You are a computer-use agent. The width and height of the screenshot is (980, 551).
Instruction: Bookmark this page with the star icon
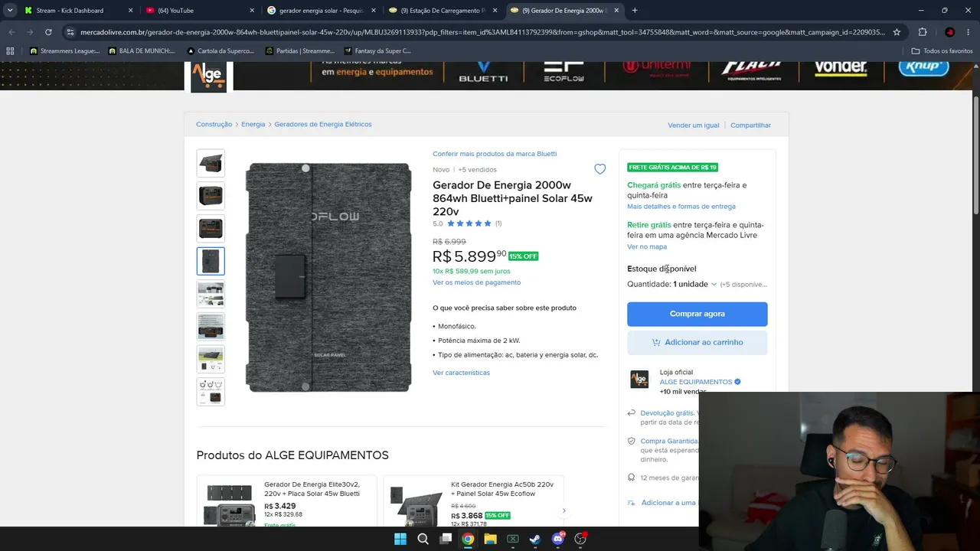pos(897,32)
